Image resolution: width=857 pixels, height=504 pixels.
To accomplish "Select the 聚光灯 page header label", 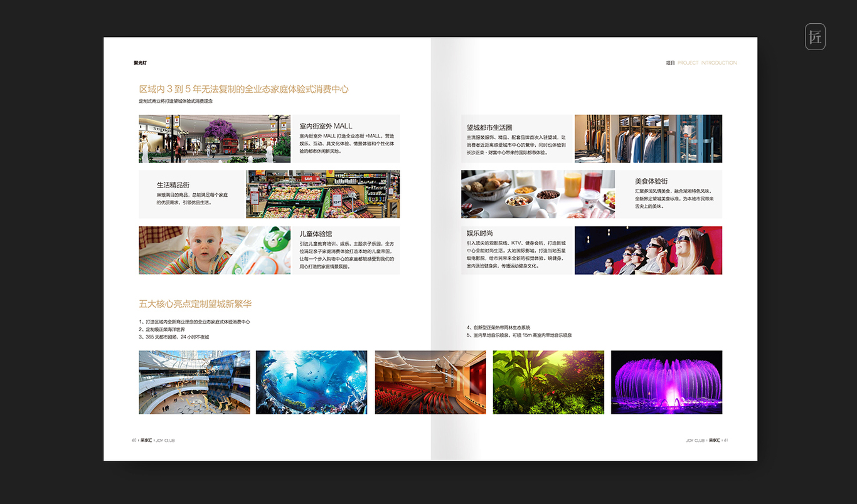I will (140, 63).
